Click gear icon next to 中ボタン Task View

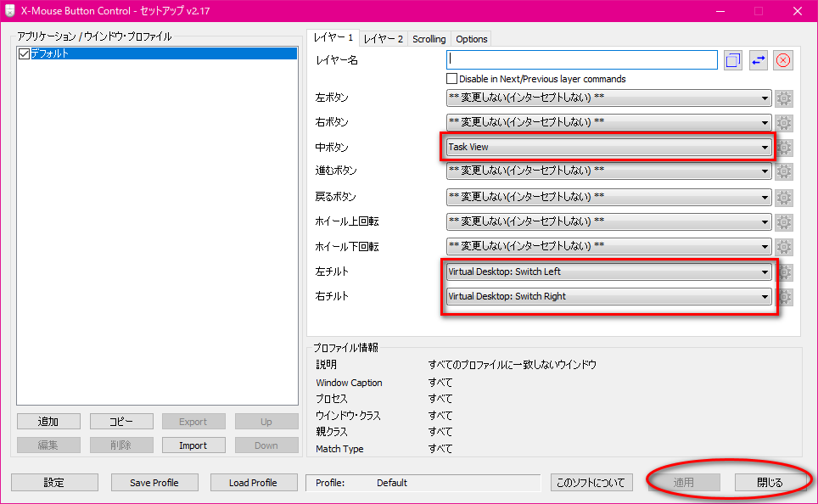coord(784,147)
